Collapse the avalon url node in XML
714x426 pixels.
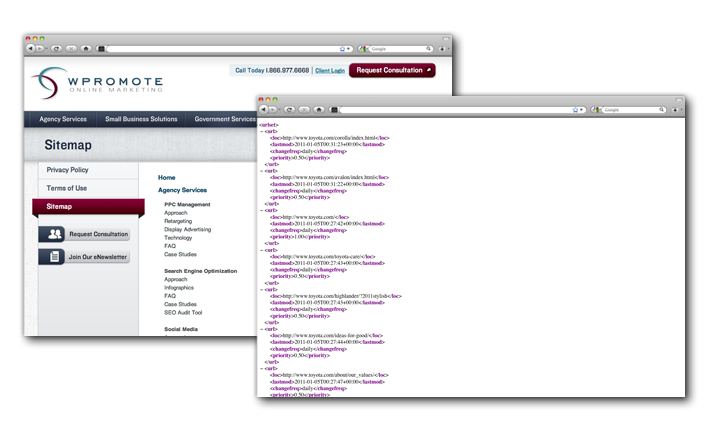click(261, 171)
